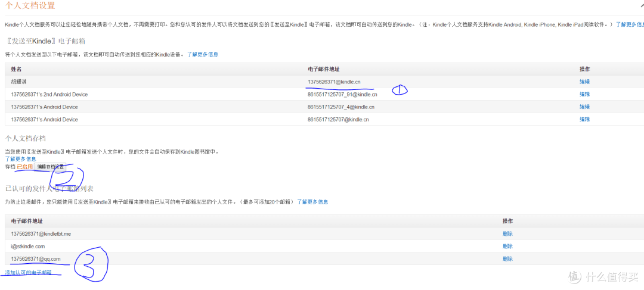This screenshot has width=644, height=290.
Task: Click 操作 header above the 删除 links
Action: [x=507, y=221]
